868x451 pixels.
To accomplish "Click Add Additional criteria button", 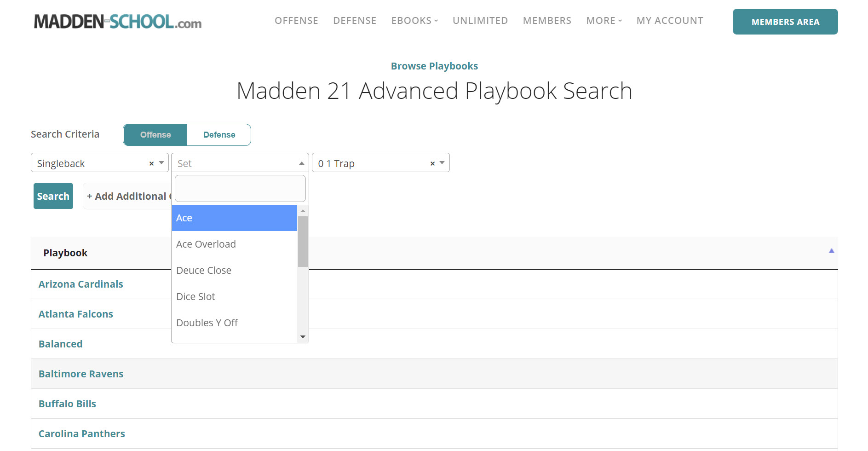I will tap(127, 196).
